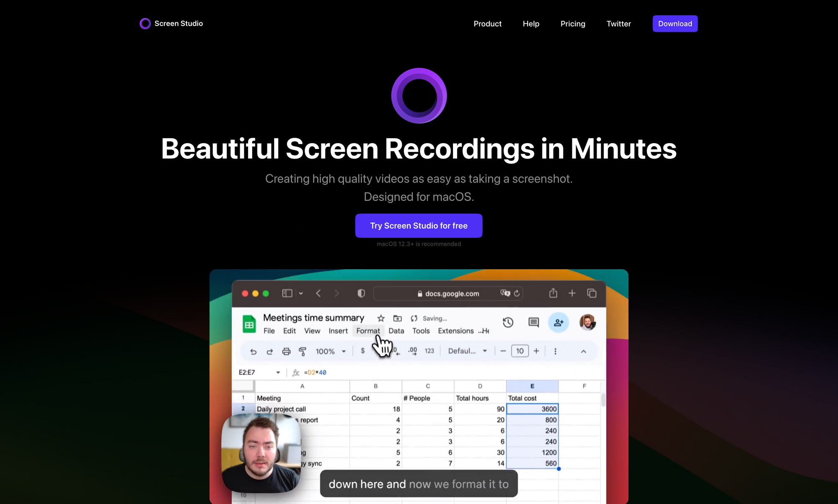Click the new tab icon in browser

(x=572, y=293)
